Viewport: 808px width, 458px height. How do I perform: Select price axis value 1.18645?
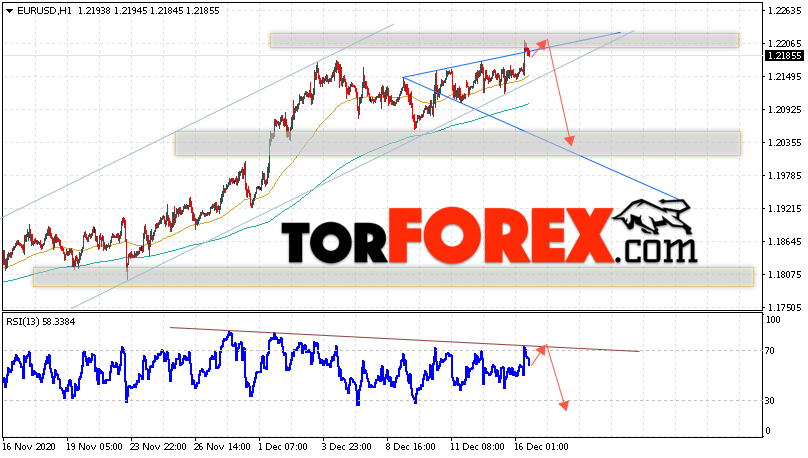coord(784,242)
